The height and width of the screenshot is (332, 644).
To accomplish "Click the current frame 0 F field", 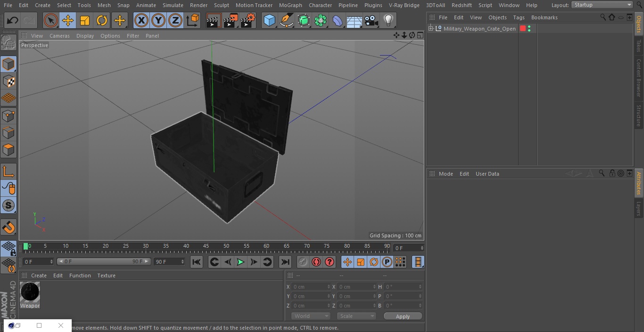I will pos(38,261).
